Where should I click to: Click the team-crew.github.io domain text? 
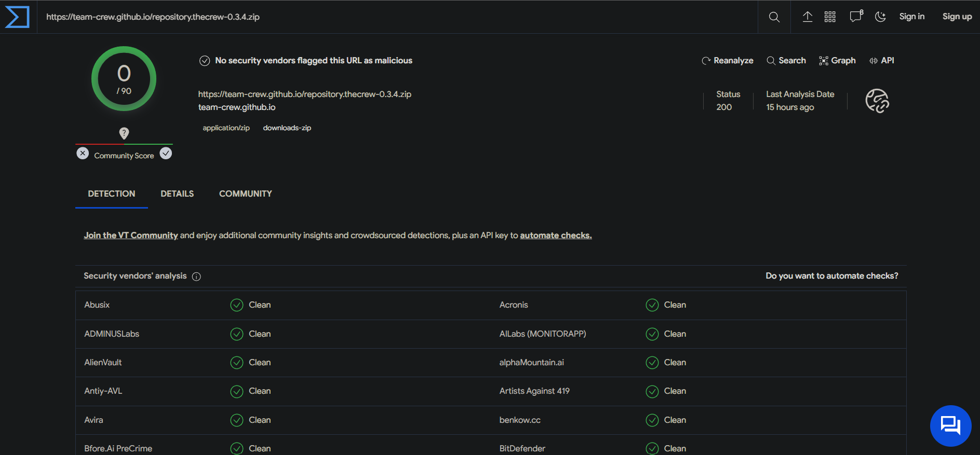(237, 107)
